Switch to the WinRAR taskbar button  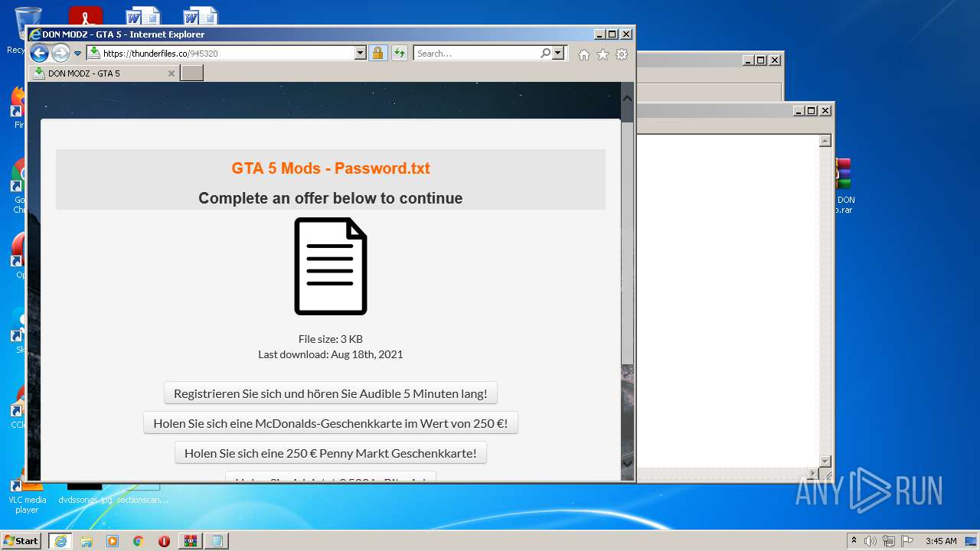pos(190,541)
